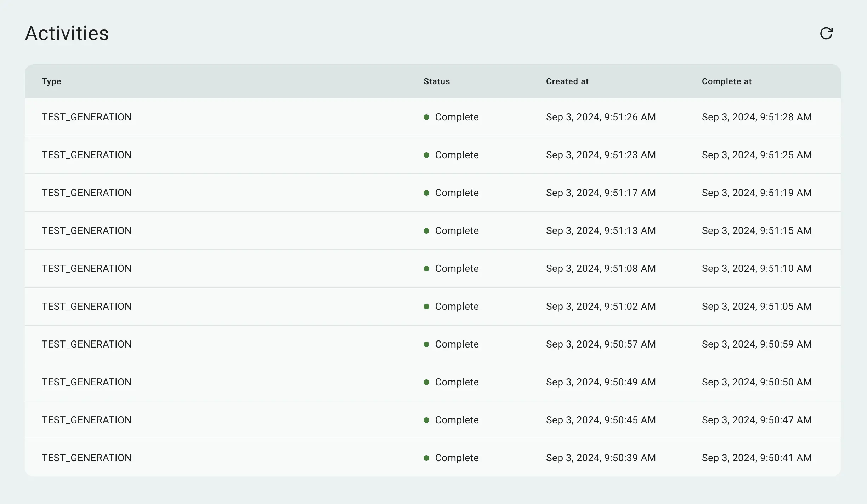Viewport: 867px width, 504px height.
Task: Click created time Sep 3, 2024, 9:50:39 AM
Action: 601,458
